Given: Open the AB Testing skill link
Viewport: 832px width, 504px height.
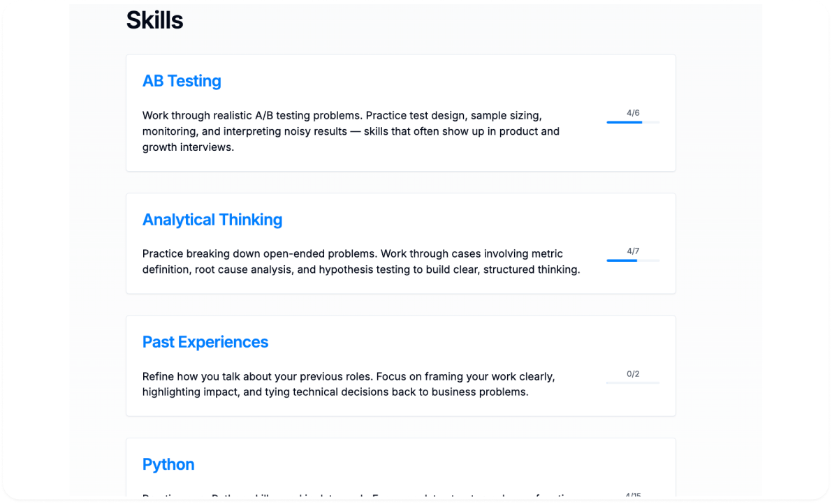Looking at the screenshot, I should pos(182,81).
